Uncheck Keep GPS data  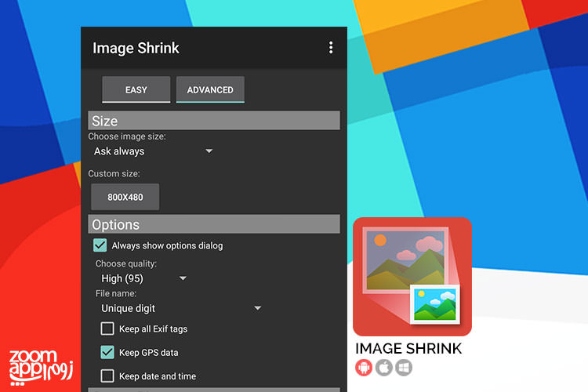(107, 352)
